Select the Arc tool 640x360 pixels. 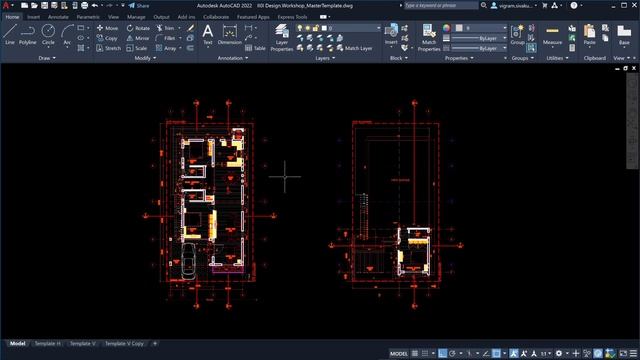pyautogui.click(x=67, y=34)
